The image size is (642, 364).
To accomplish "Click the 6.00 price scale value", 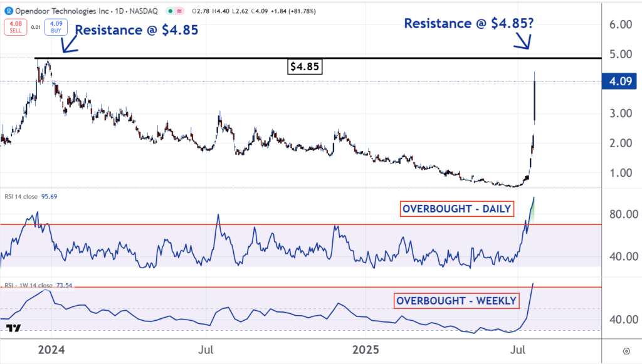I will tap(621, 24).
